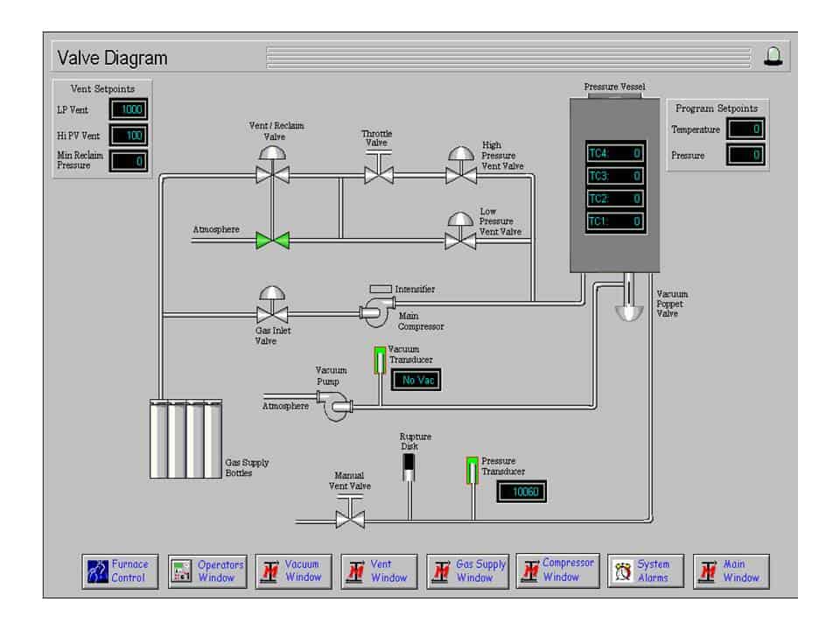The width and height of the screenshot is (840, 630).
Task: Click the alarm bell indicator
Action: click(773, 57)
